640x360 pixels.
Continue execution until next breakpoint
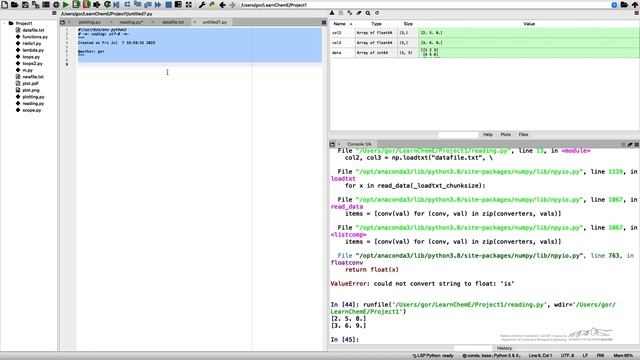point(158,4)
